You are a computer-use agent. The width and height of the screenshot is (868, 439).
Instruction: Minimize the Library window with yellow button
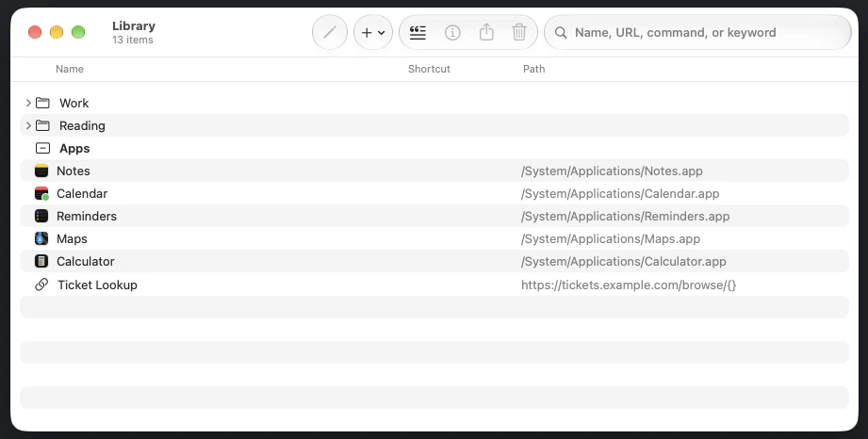tap(57, 32)
